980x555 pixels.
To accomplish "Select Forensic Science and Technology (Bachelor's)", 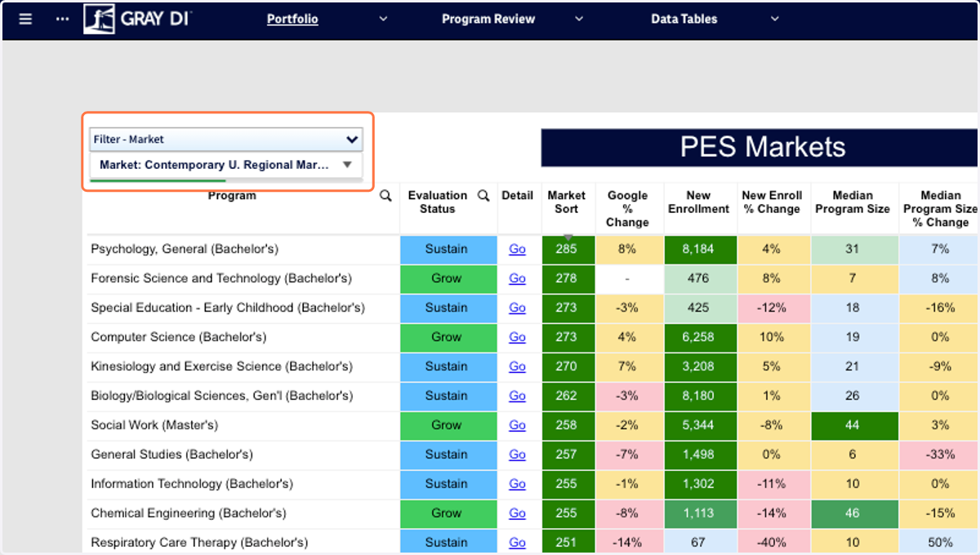I will click(221, 278).
